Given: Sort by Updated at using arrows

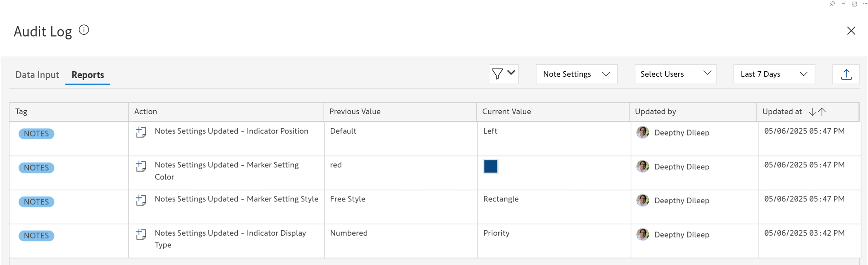Looking at the screenshot, I should pyautogui.click(x=818, y=112).
